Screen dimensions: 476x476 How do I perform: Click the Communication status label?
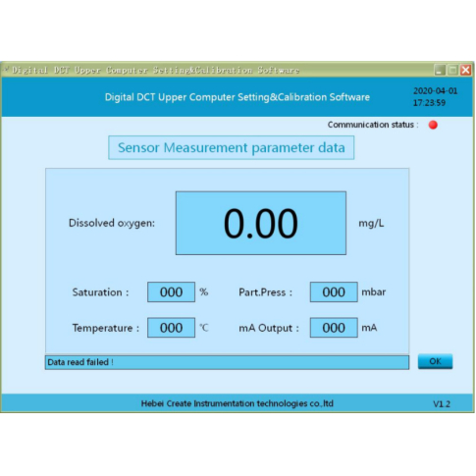tap(373, 125)
